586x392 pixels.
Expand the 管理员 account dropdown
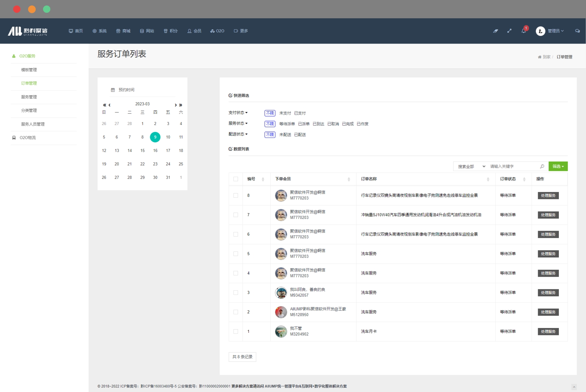click(x=555, y=31)
